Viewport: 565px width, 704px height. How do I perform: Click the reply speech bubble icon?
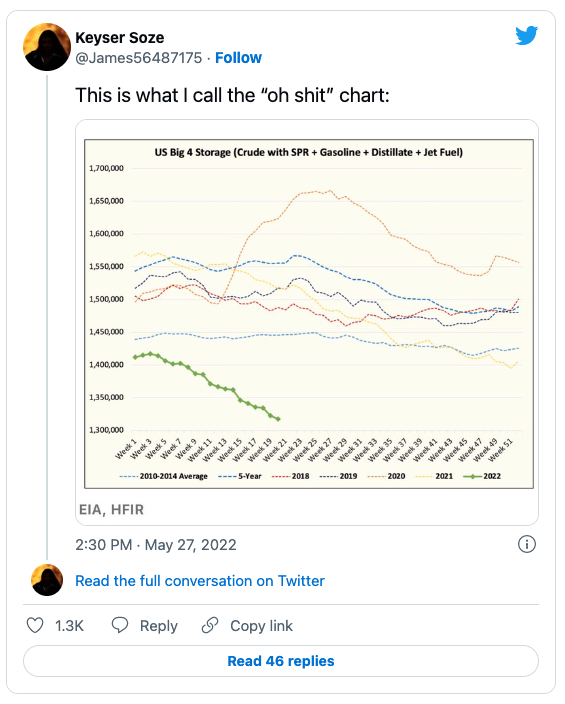pos(120,625)
